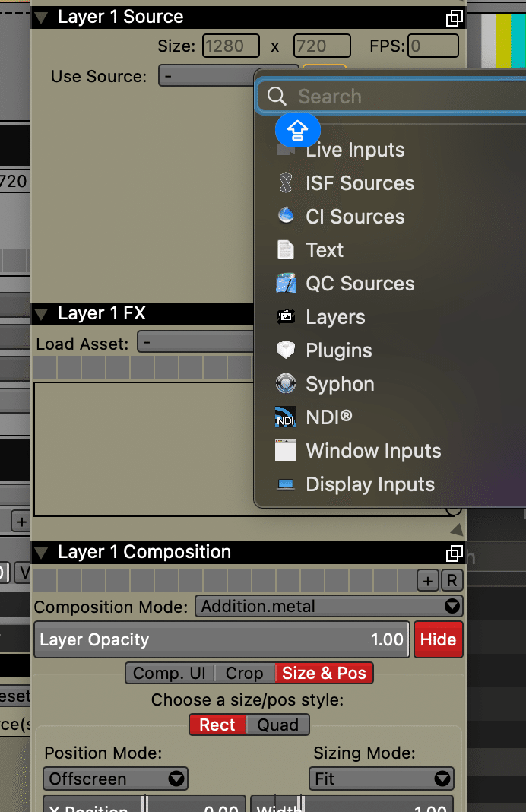Click the NDI® source icon
This screenshot has height=812, width=526.
tap(285, 417)
